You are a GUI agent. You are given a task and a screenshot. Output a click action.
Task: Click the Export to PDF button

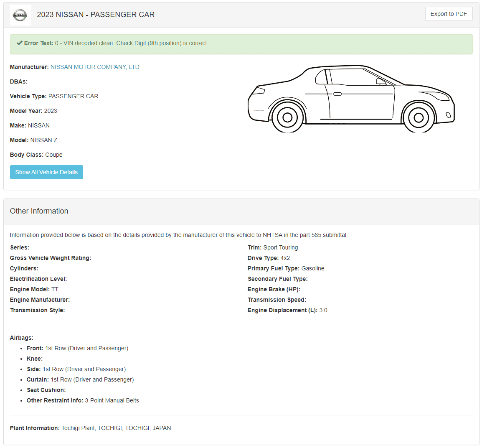click(x=449, y=14)
